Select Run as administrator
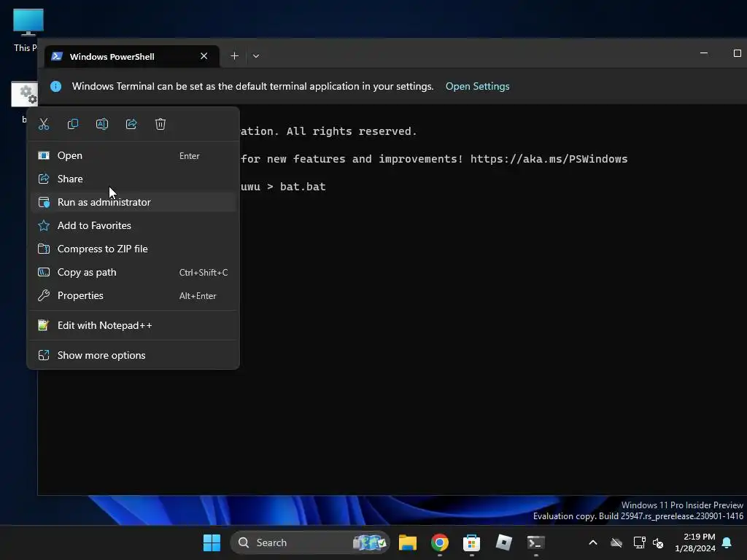This screenshot has width=747, height=560. [x=133, y=203]
